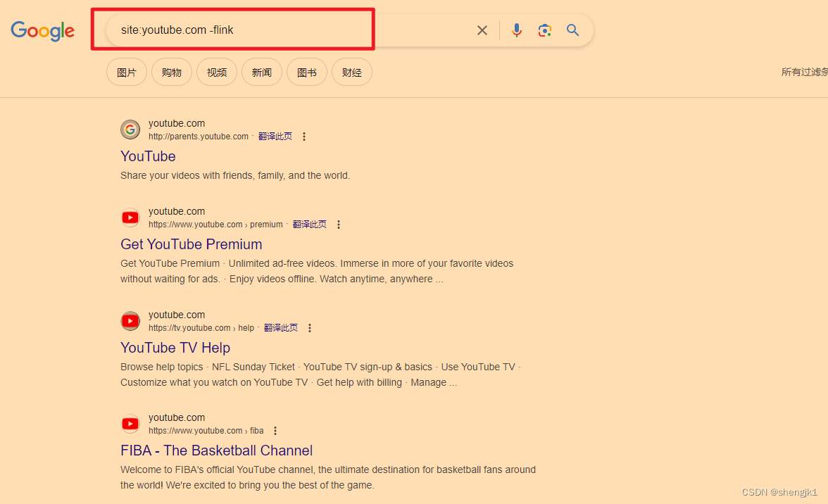Start voice search with the microphone icon
This screenshot has height=504, width=828.
(517, 30)
